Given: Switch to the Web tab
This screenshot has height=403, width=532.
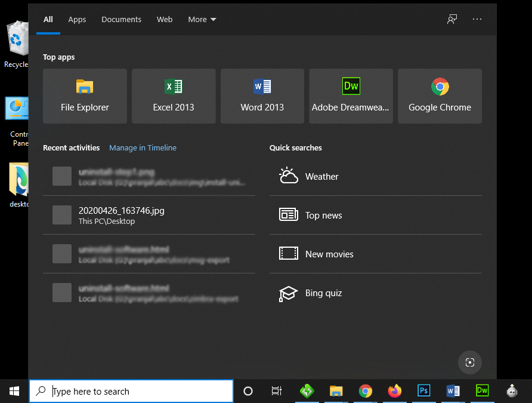Looking at the screenshot, I should [x=165, y=19].
